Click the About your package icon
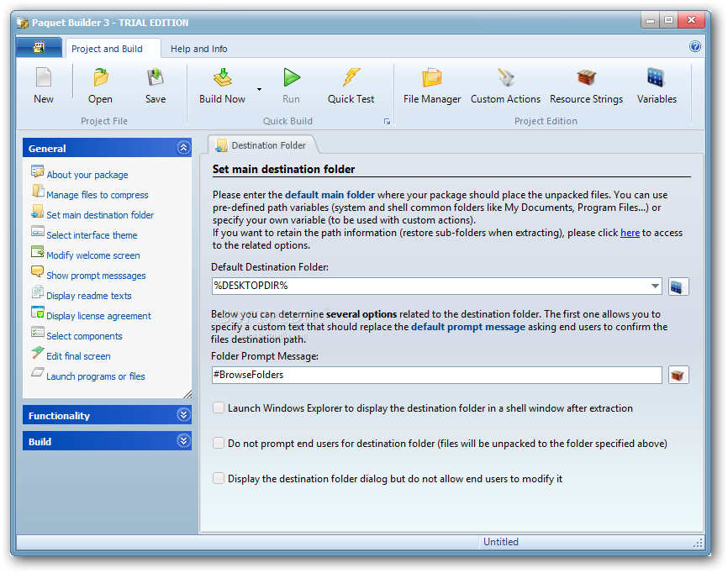The width and height of the screenshot is (728, 573). (38, 171)
